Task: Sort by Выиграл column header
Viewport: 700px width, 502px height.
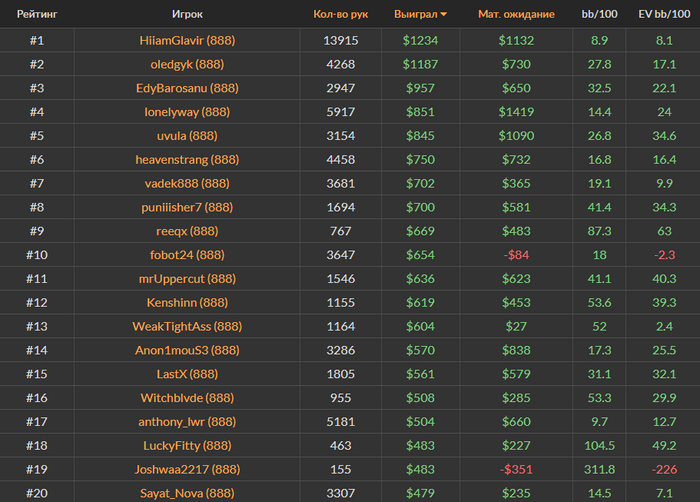Action: point(420,15)
